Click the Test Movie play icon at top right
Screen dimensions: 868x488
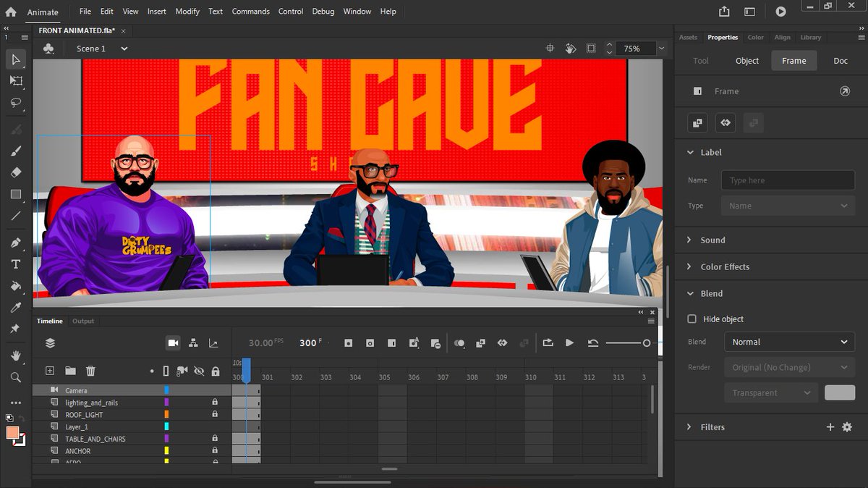coord(780,12)
